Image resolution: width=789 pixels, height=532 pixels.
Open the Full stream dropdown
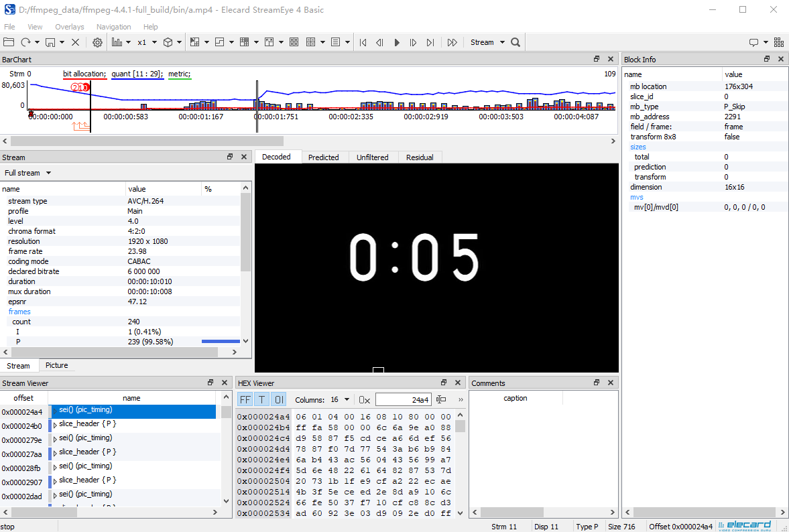click(x=27, y=173)
